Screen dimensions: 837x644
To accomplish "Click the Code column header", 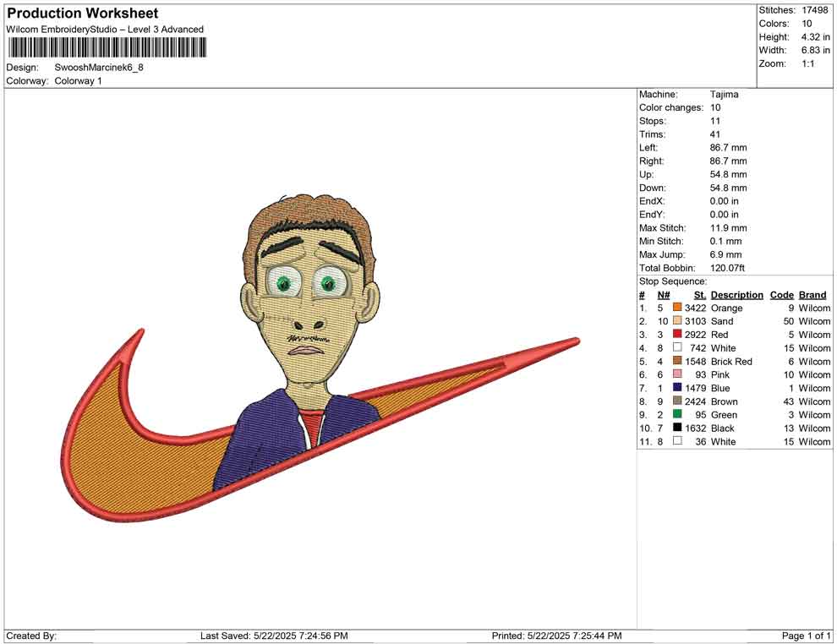I will pyautogui.click(x=781, y=295).
